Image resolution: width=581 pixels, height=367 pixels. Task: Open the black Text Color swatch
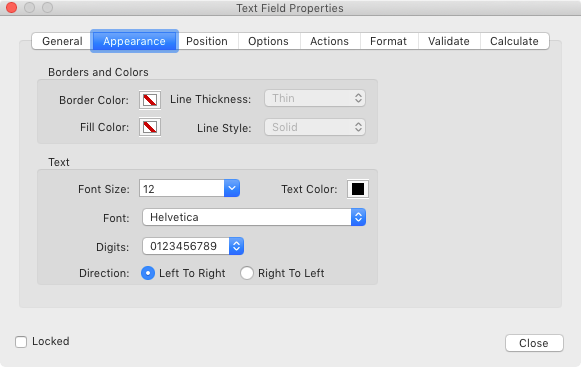tap(358, 189)
